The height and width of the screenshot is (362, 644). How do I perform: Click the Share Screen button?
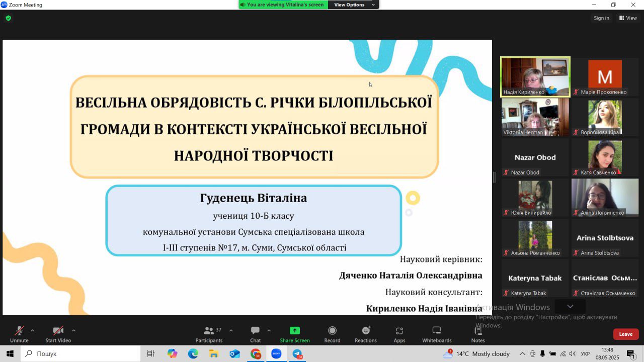295,334
